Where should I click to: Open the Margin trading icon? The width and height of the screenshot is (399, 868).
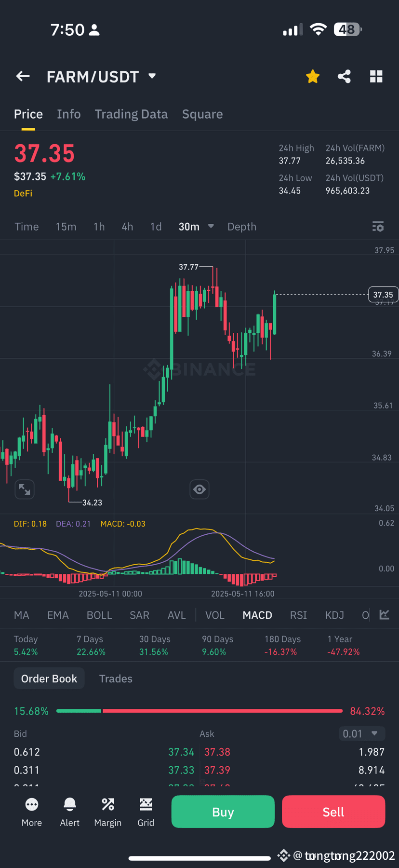108,812
